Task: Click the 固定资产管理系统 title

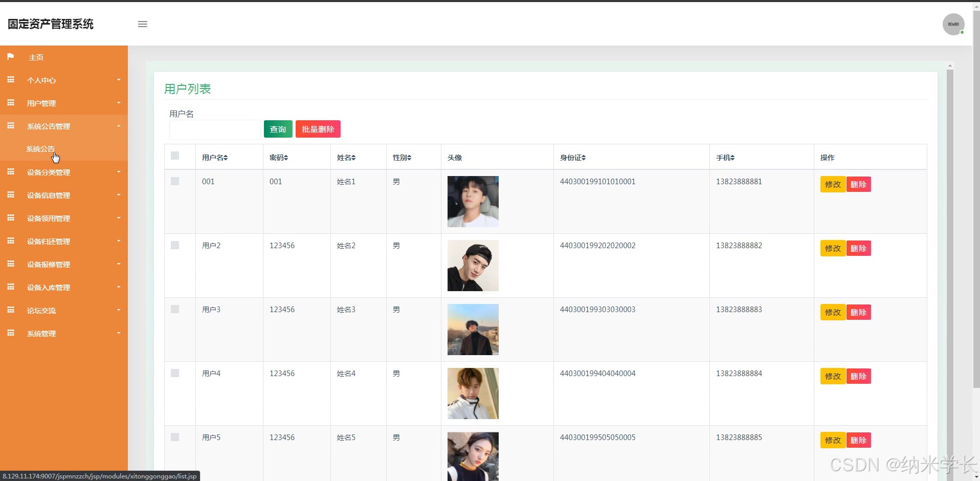Action: click(51, 24)
